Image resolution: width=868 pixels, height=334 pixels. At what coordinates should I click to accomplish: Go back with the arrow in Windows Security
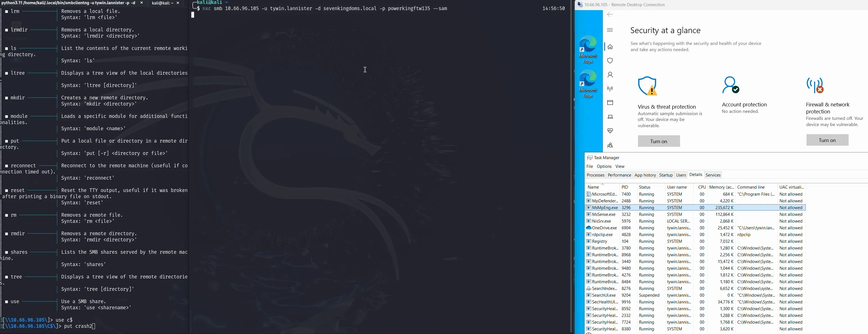pos(610,15)
